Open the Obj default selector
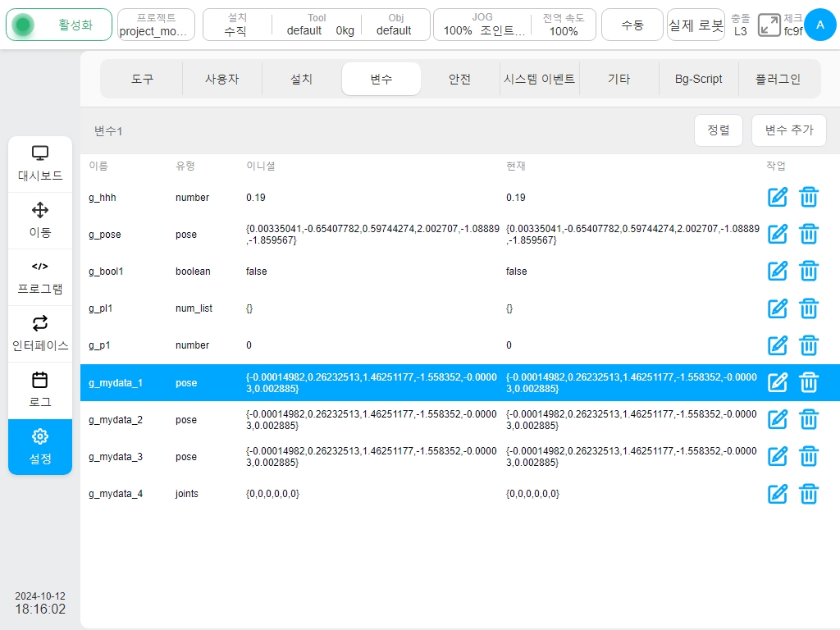 (395, 25)
